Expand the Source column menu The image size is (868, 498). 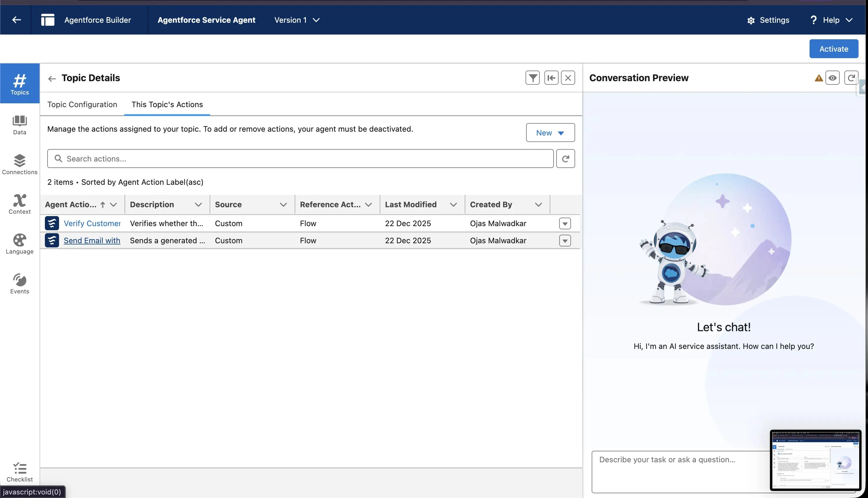click(283, 205)
